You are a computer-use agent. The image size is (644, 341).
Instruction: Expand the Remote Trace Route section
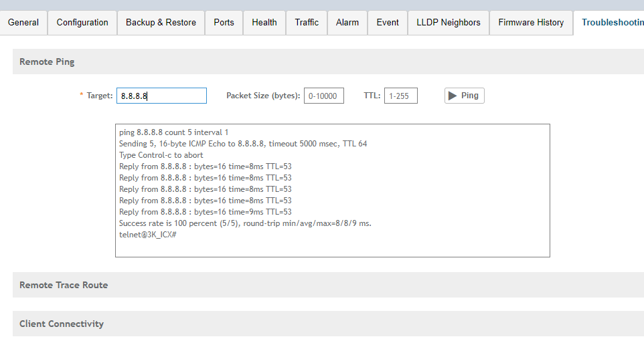[64, 285]
